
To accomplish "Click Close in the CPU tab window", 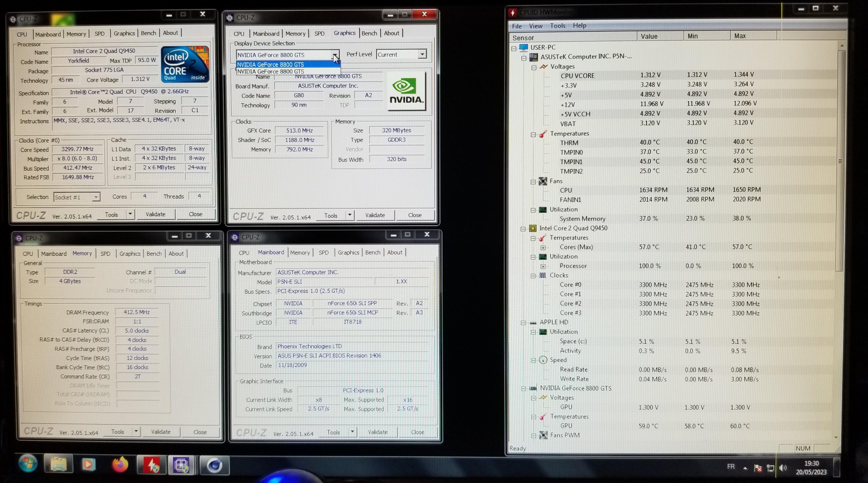I will coord(195,214).
